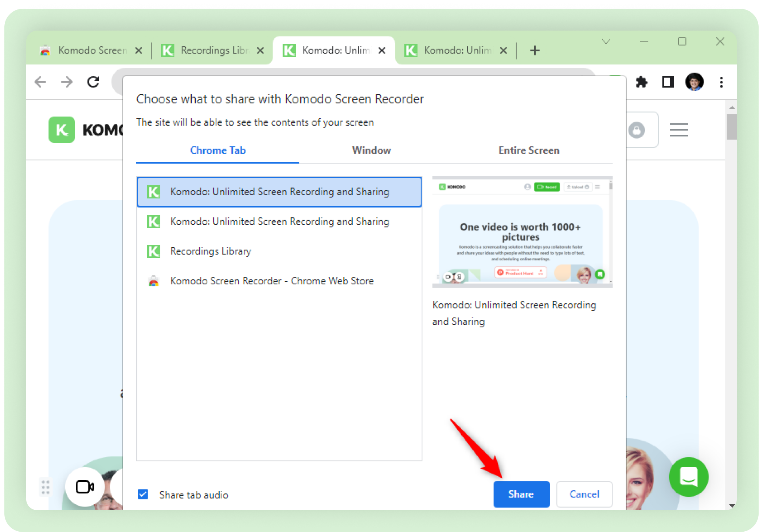Close the Komodo Screen browser tab
Image resolution: width=763 pixels, height=532 pixels.
pyautogui.click(x=138, y=50)
